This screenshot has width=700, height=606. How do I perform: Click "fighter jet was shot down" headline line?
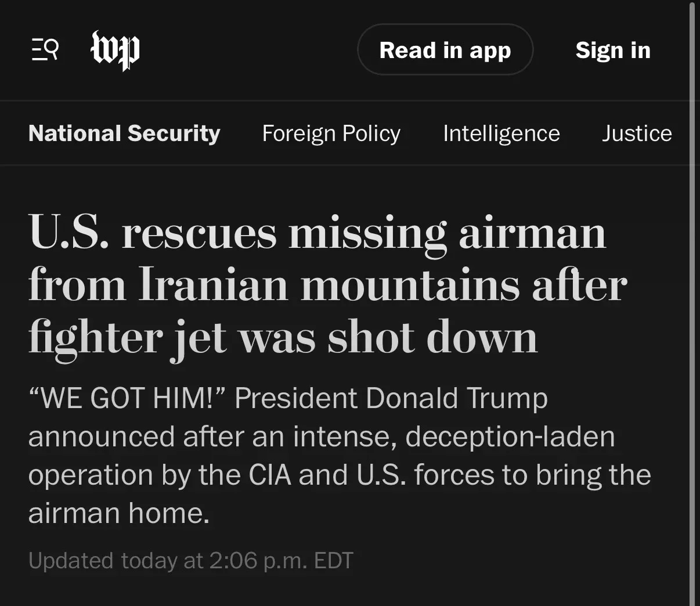pos(283,337)
